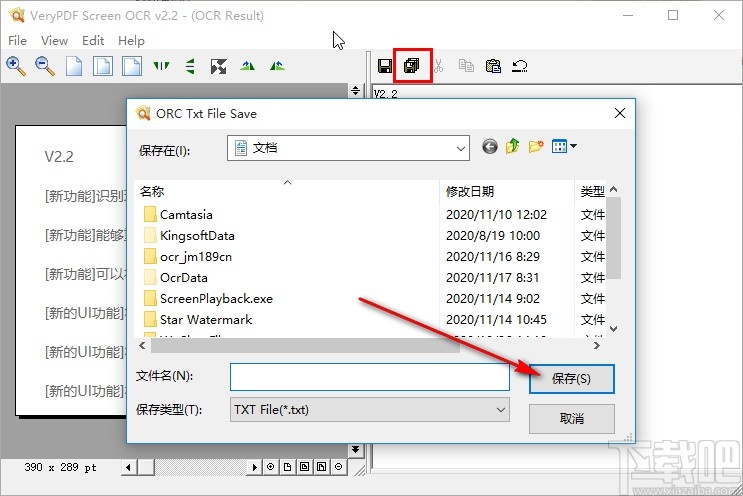Click the 2020/8/19 10:00 date cell
Image resolution: width=743 pixels, height=496 pixels.
(493, 235)
